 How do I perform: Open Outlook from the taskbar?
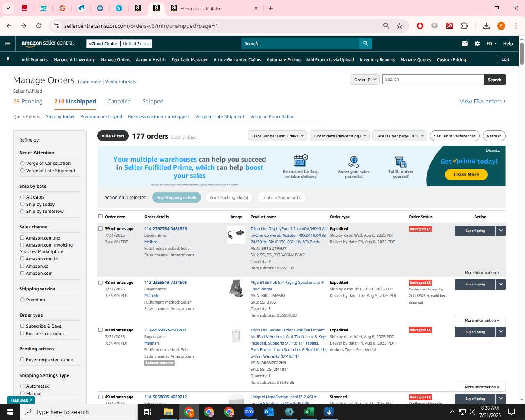click(269, 412)
